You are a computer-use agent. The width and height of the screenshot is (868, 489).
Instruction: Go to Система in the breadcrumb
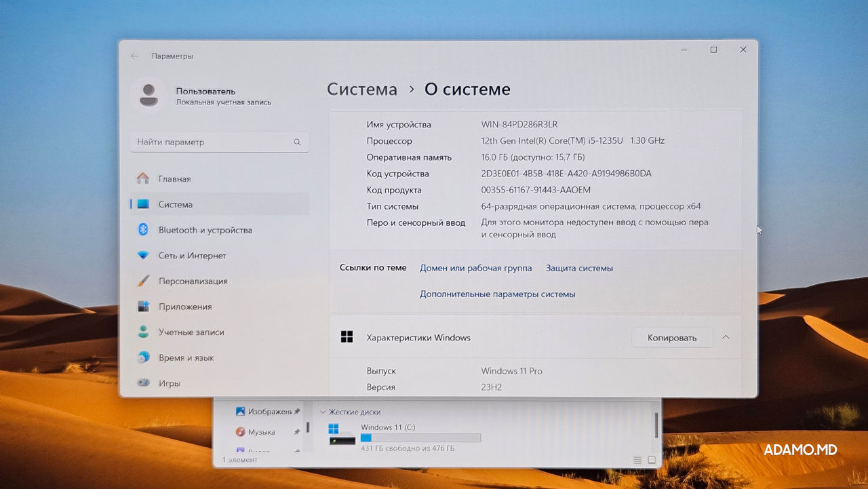pyautogui.click(x=362, y=90)
